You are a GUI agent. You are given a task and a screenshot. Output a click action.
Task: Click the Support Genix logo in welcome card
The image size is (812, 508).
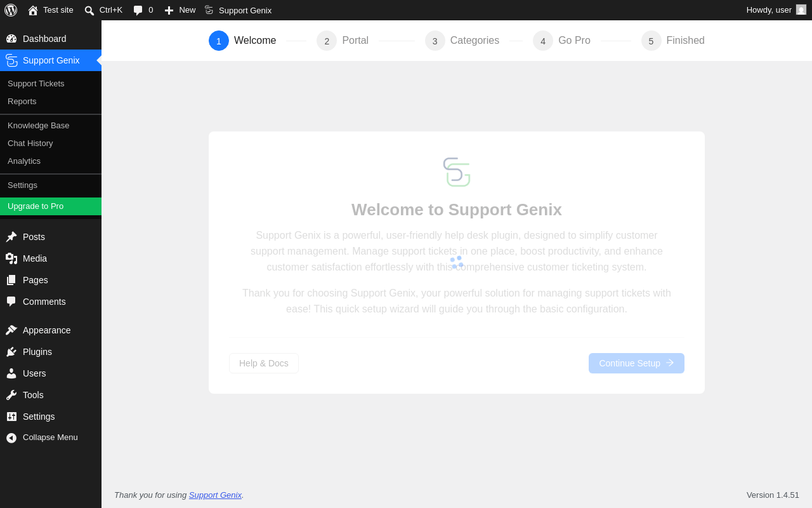457,172
